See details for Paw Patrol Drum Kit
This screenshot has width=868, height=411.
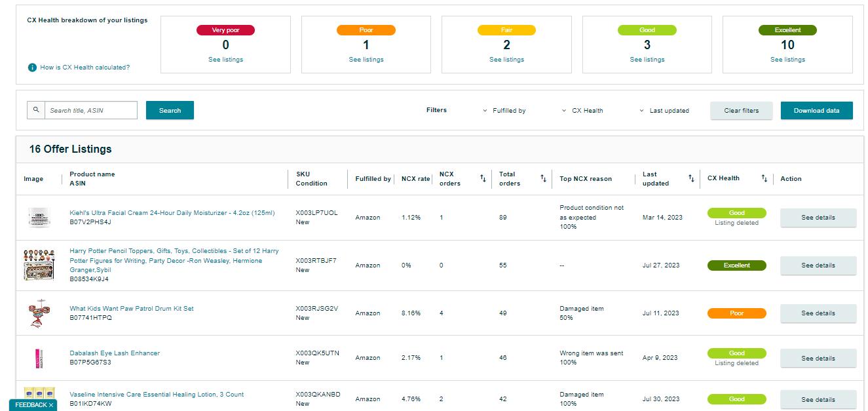click(x=818, y=313)
